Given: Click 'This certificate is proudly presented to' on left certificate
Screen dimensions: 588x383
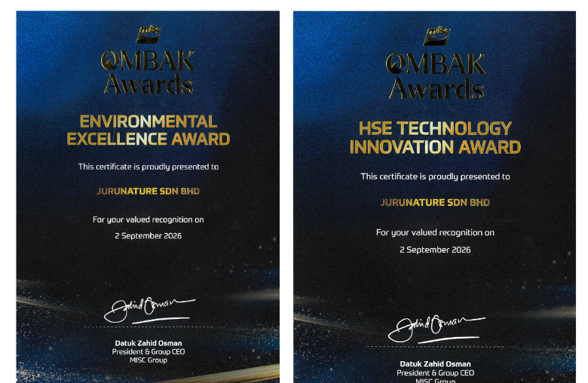Looking at the screenshot, I should pyautogui.click(x=149, y=167).
